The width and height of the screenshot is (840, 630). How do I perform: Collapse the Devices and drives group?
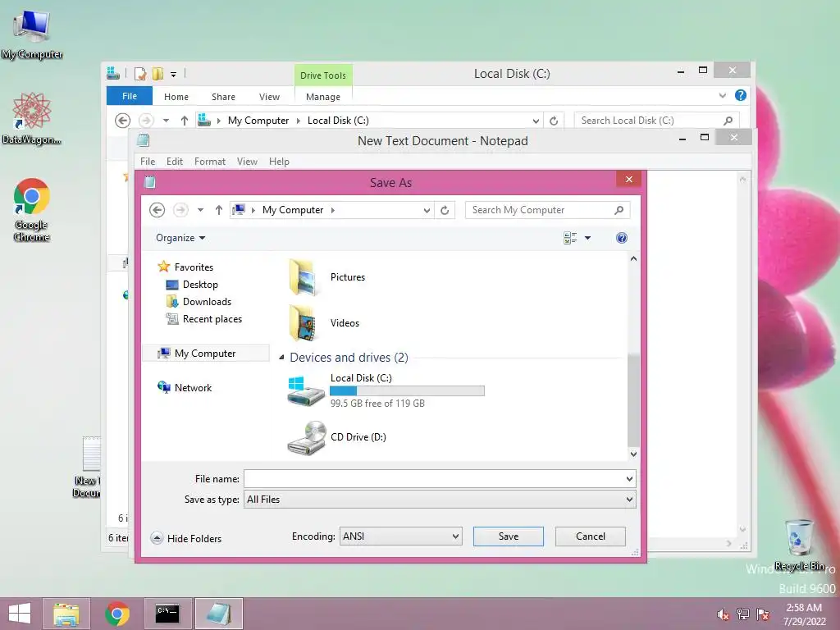pos(281,358)
